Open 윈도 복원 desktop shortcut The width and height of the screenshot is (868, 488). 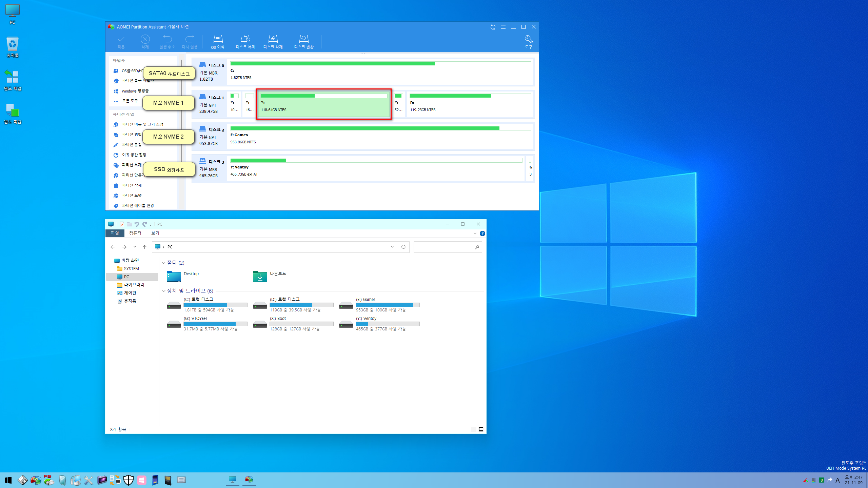pos(13,113)
